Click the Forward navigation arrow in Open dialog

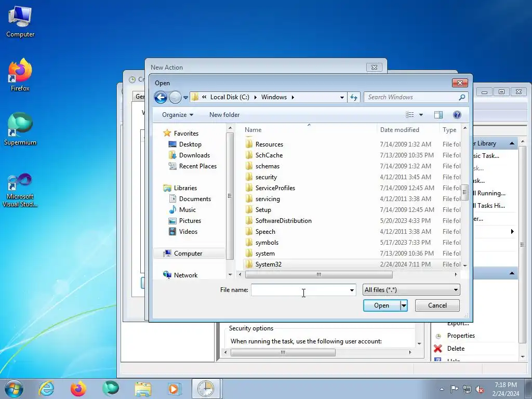coord(175,97)
